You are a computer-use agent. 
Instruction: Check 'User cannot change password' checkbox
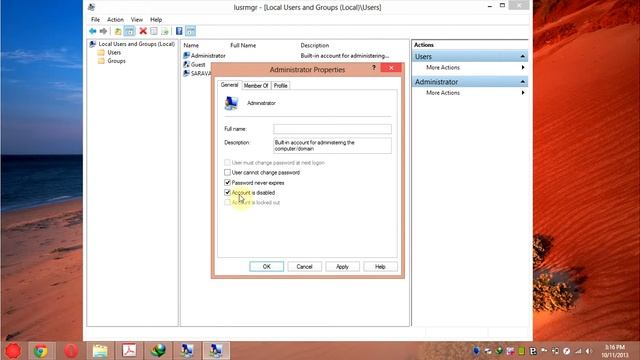click(x=227, y=173)
